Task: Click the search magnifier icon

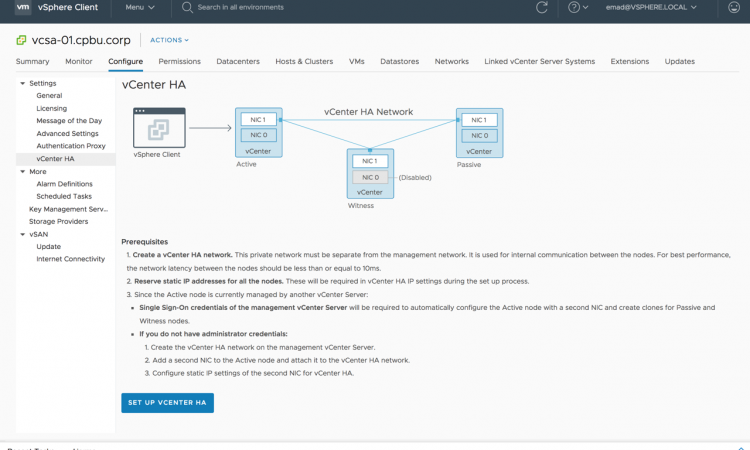Action: tap(187, 7)
